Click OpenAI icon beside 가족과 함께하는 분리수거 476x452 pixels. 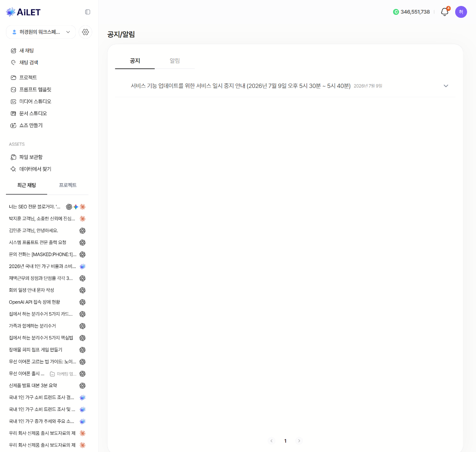click(x=82, y=326)
